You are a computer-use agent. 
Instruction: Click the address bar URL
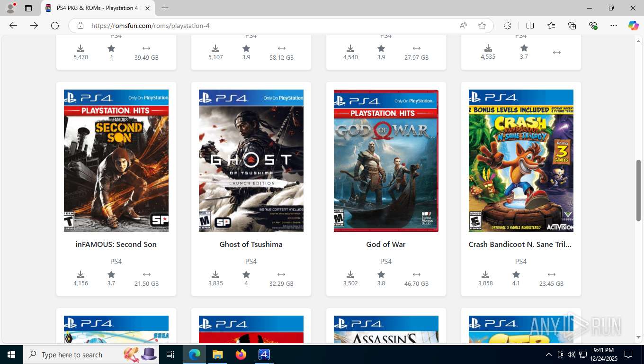click(151, 26)
